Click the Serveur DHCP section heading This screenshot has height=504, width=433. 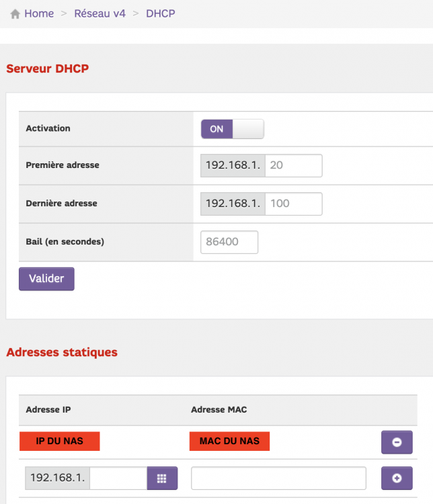coord(47,69)
